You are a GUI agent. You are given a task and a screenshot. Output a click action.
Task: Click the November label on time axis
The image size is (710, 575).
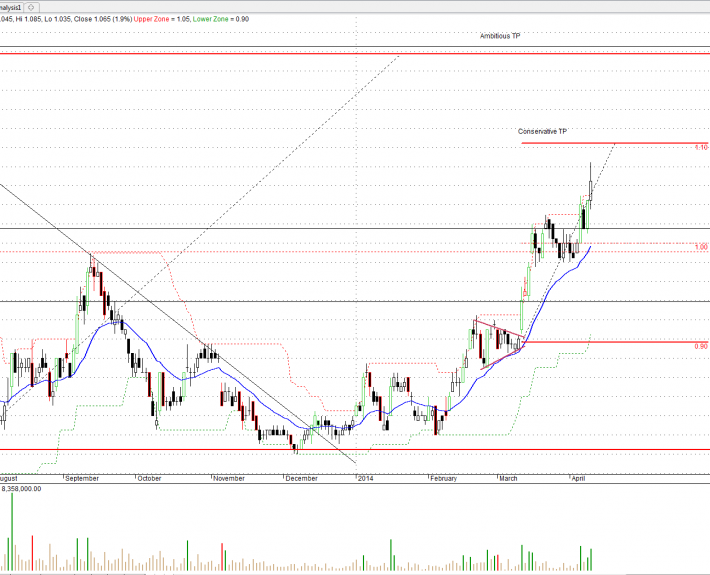click(x=229, y=479)
